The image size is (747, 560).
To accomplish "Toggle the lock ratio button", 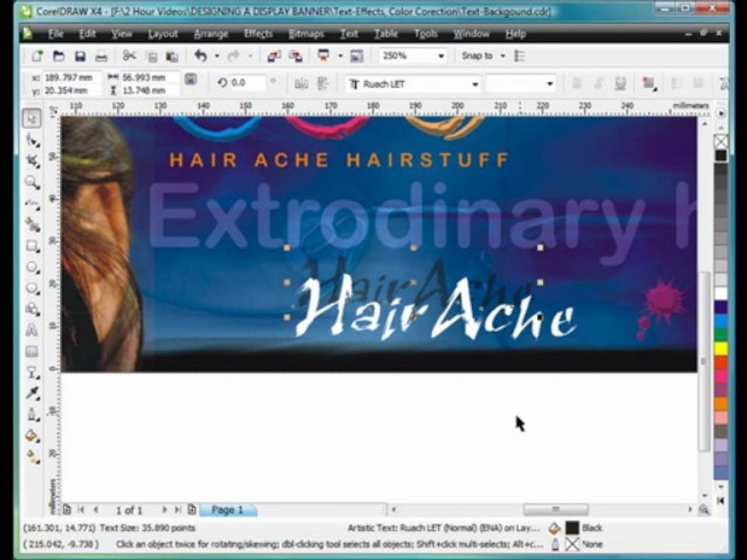I will tap(191, 79).
